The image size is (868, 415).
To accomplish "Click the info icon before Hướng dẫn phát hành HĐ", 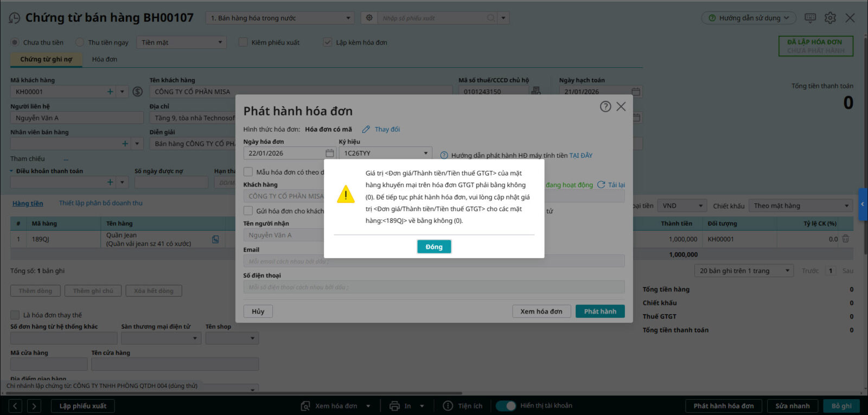I will click(x=444, y=155).
